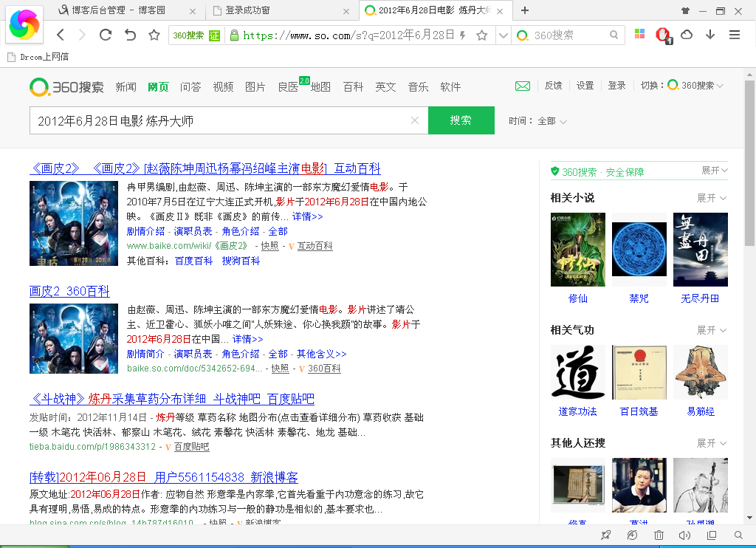The width and height of the screenshot is (756, 548).
Task: Open the 切换 360搜索 engine dropdown
Action: tap(695, 86)
